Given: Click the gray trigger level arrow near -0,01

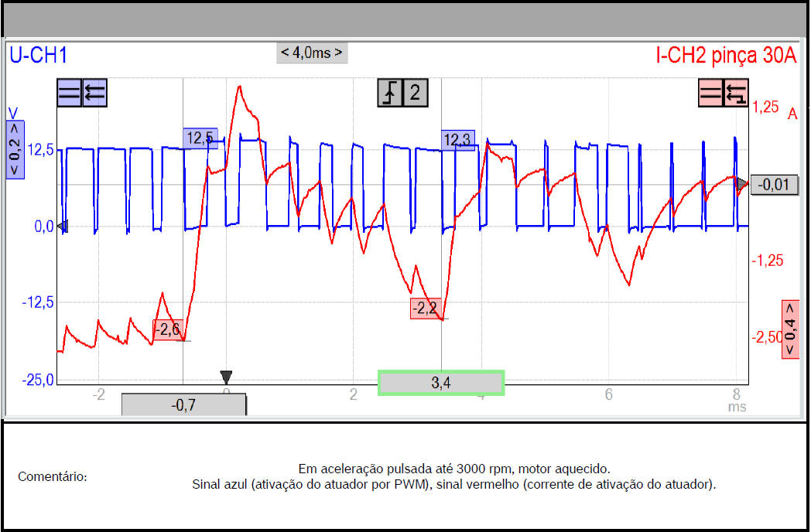Looking at the screenshot, I should pos(742,184).
